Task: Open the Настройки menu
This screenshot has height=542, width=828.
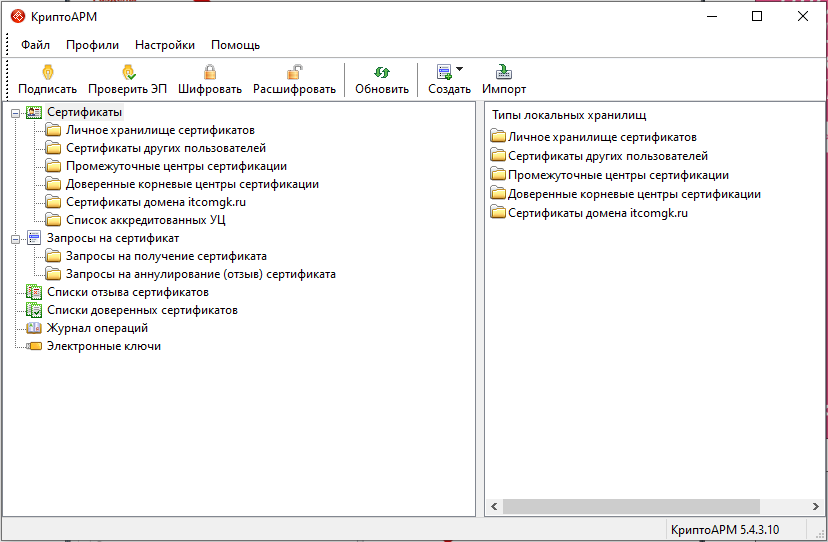Action: pyautogui.click(x=165, y=45)
